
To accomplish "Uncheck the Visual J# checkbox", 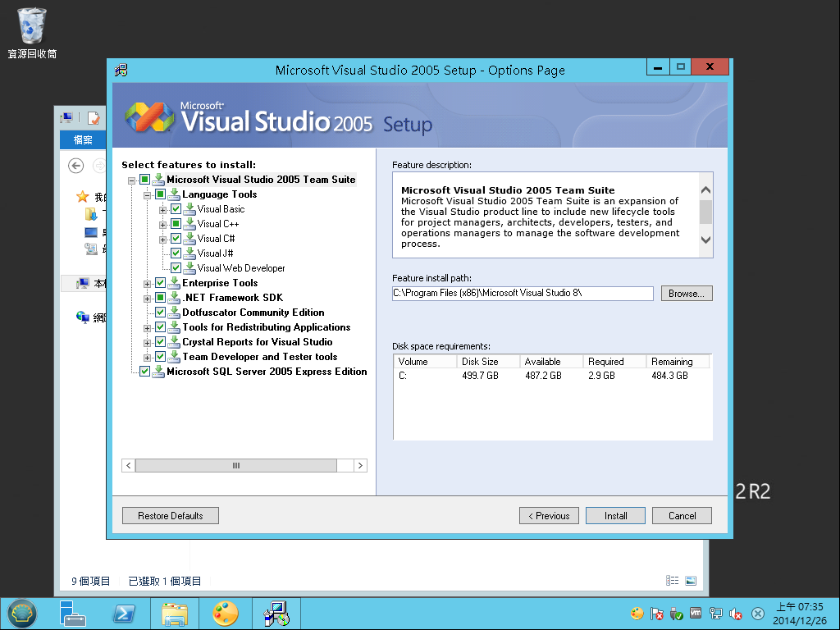I will [176, 253].
